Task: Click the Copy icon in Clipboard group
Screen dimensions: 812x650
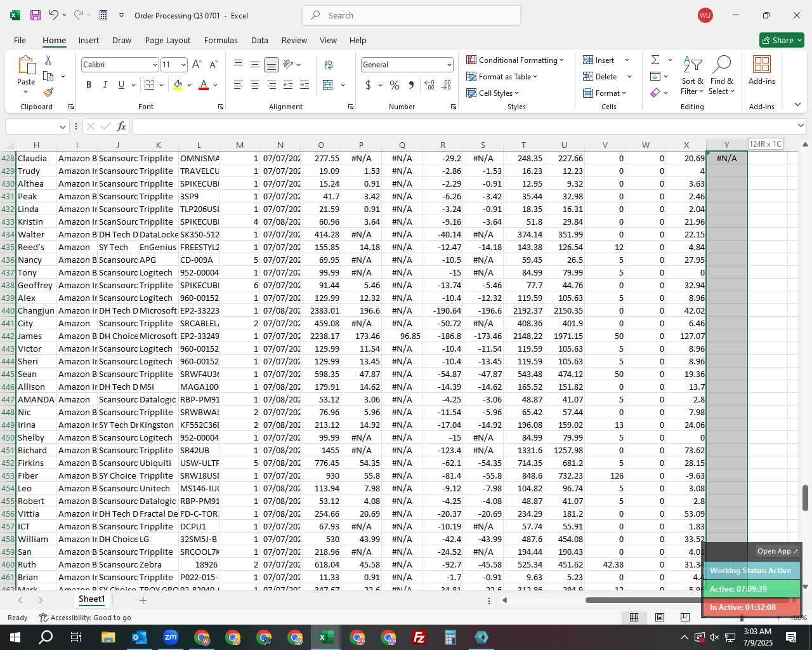Action: 48,76
